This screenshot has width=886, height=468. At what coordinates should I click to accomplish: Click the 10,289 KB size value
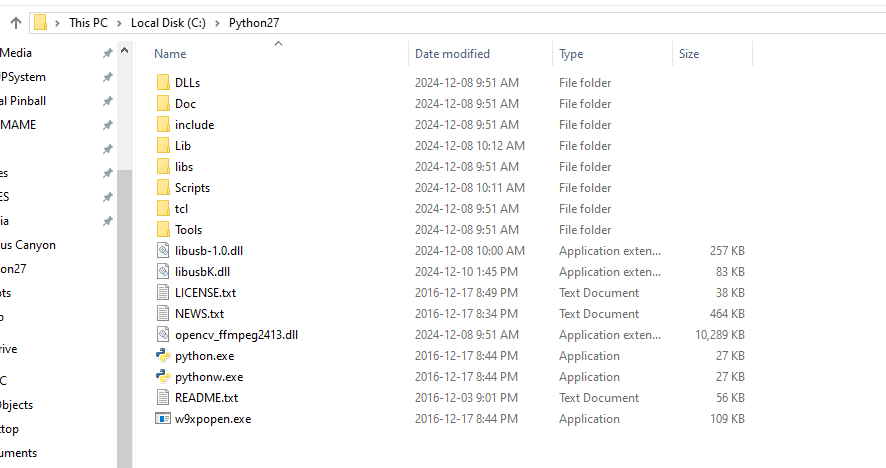[x=720, y=335]
